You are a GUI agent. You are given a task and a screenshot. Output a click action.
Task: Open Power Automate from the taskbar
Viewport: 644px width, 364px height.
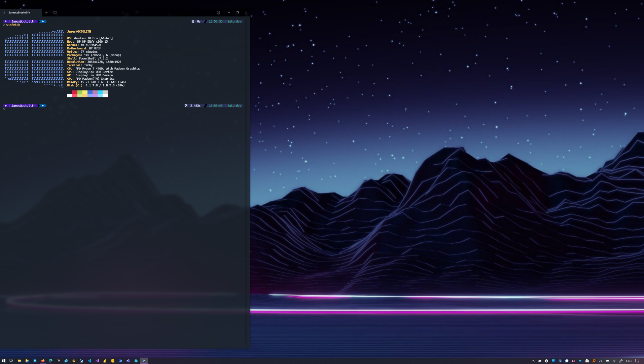click(x=120, y=361)
